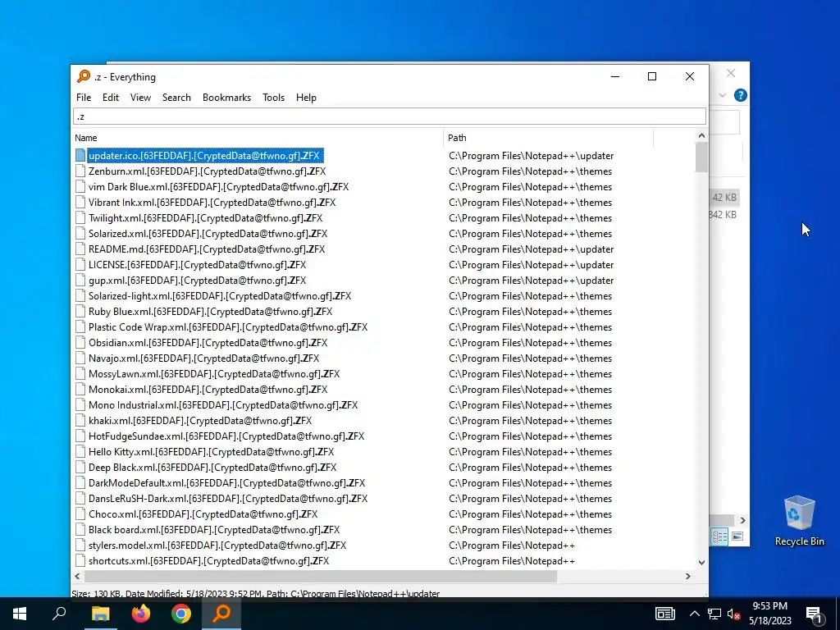Screen dimensions: 840x630
Task: Click file icon beside gup.xml
Action: click(80, 280)
